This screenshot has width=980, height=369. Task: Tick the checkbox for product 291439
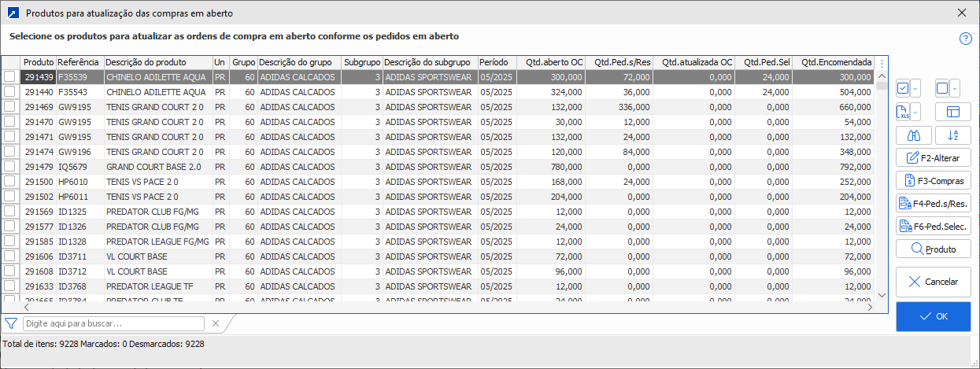9,77
